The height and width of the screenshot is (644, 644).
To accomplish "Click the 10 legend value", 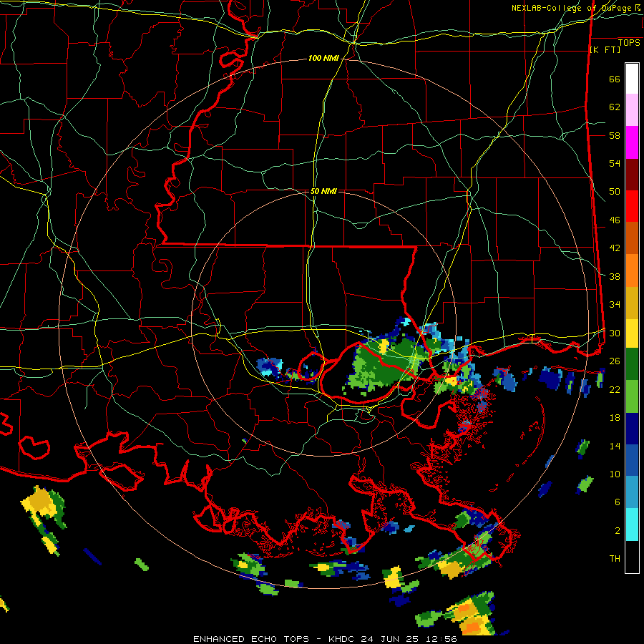I will 615,474.
